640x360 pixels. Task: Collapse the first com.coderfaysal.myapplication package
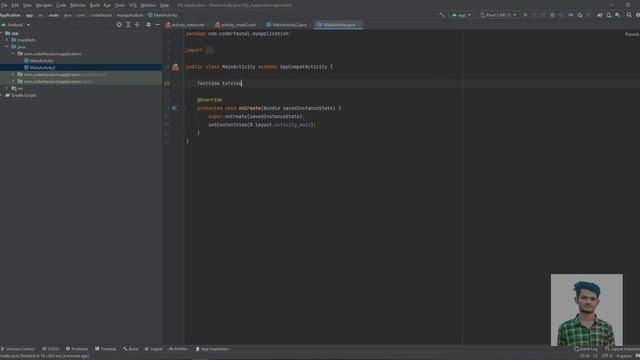point(13,54)
